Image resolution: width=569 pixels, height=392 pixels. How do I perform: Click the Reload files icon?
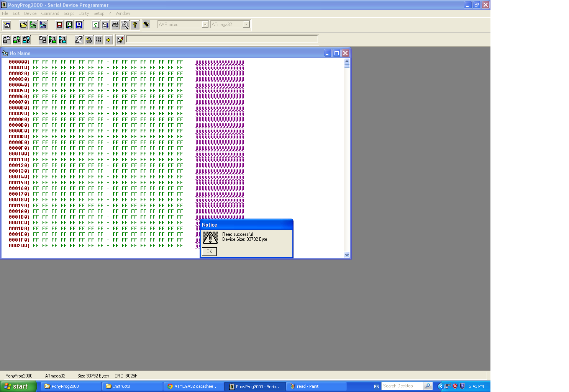pyautogui.click(x=96, y=25)
